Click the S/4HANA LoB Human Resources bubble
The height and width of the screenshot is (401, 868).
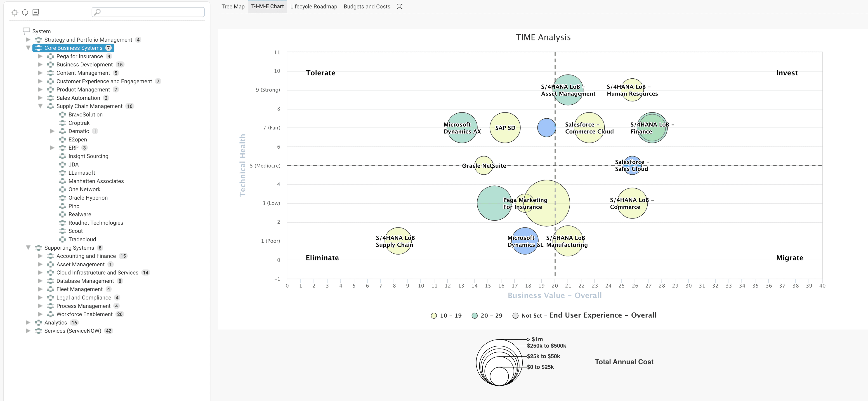(632, 90)
